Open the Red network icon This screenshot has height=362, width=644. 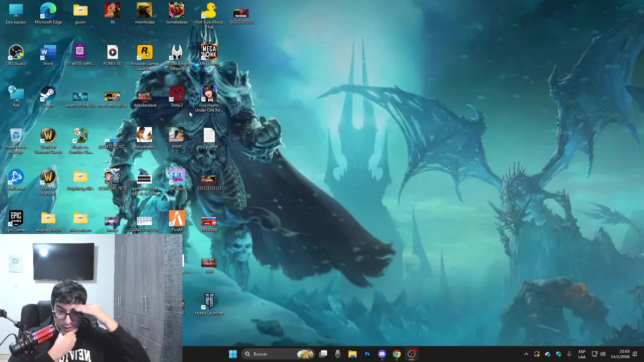(16, 97)
